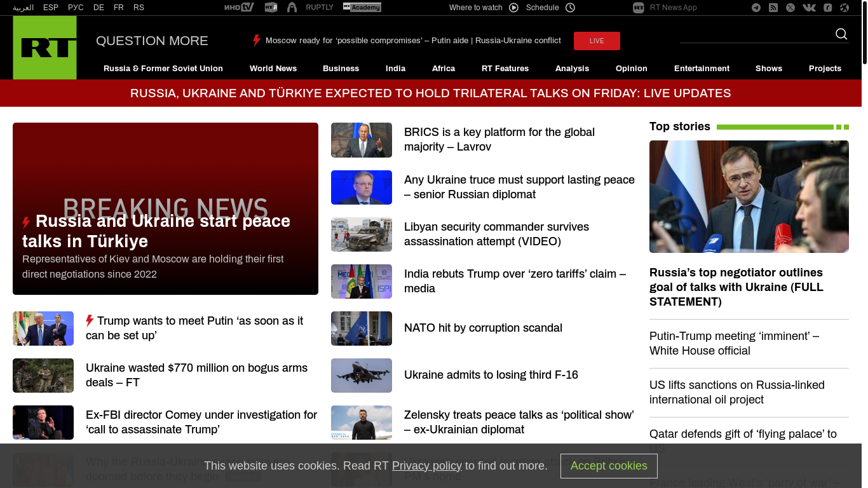Click the Schedule text link
This screenshot has height=488, width=868.
(543, 8)
